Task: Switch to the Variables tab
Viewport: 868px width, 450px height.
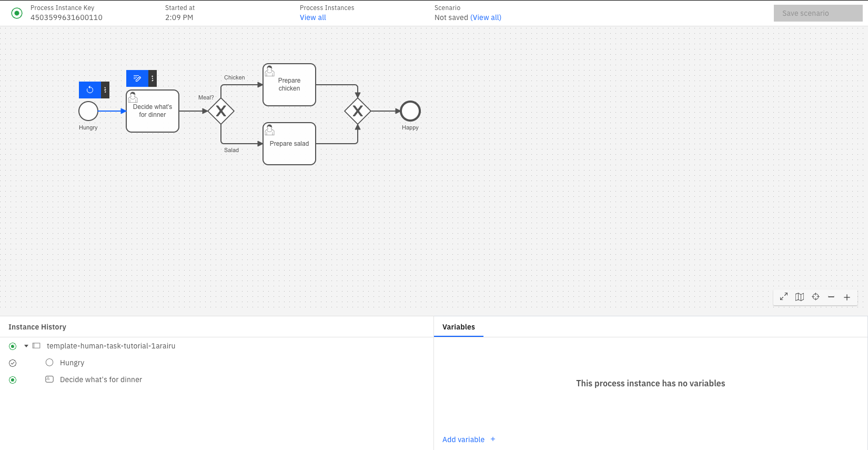Action: tap(459, 327)
